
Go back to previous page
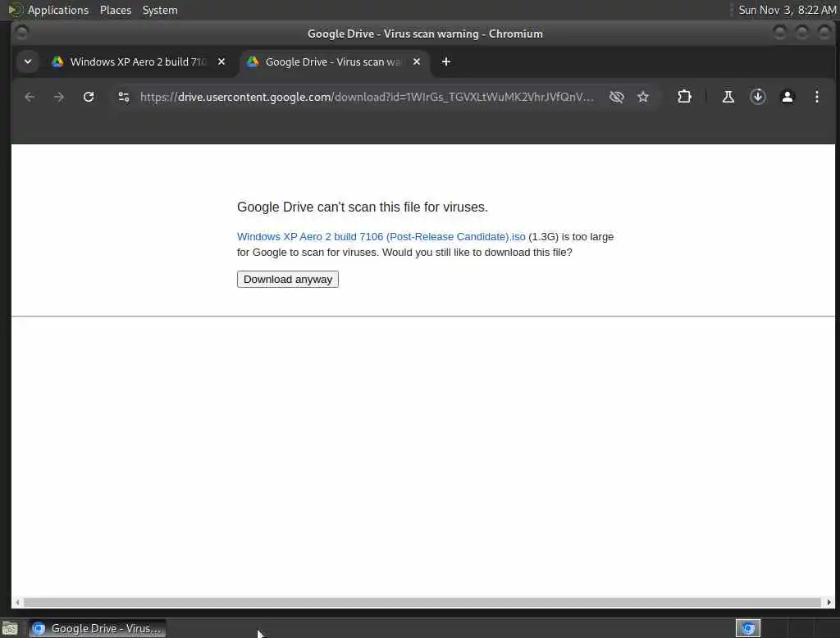coord(30,97)
